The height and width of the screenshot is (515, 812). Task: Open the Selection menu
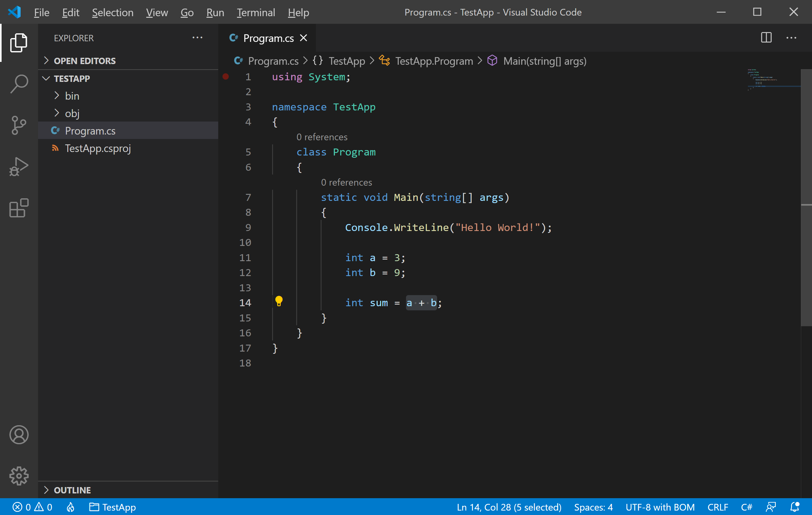(x=113, y=12)
